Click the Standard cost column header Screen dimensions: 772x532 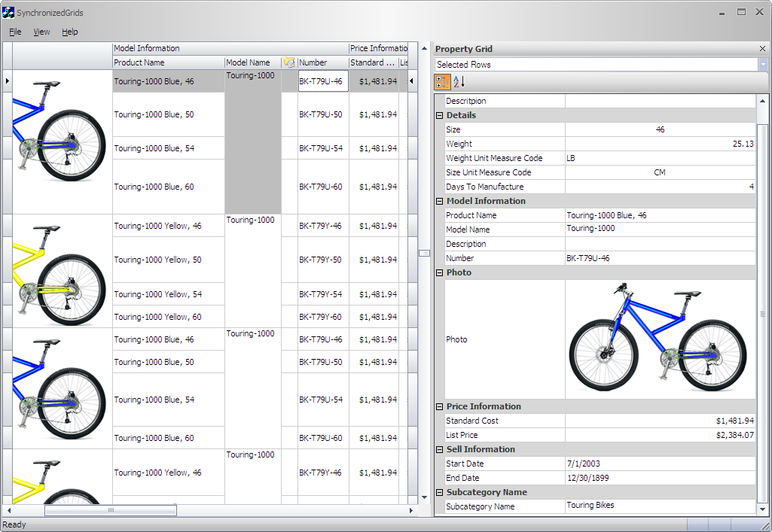(374, 62)
